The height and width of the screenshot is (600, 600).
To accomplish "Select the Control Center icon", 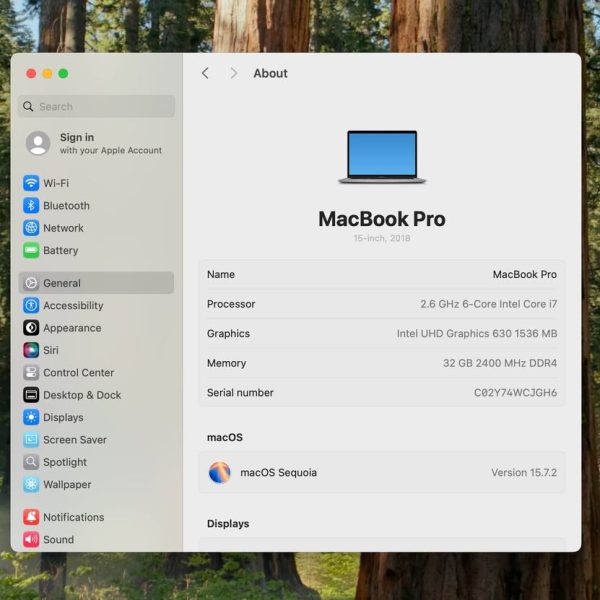I will click(31, 372).
